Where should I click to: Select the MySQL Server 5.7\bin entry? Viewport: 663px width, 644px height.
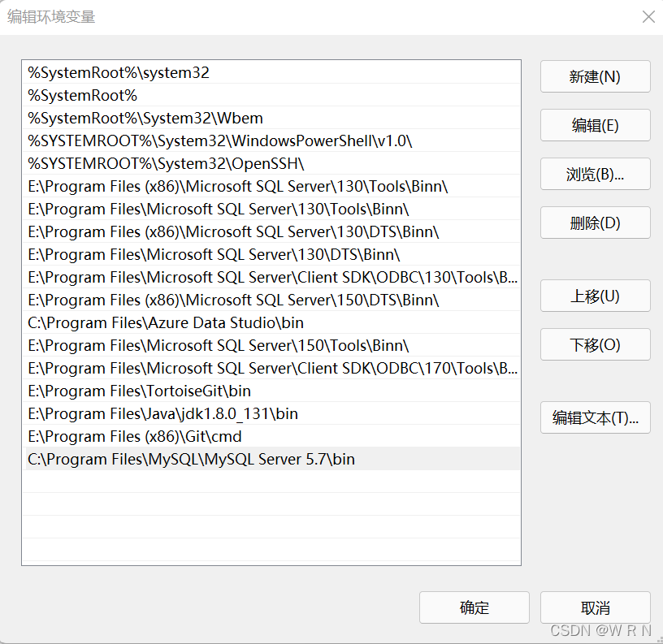271,459
